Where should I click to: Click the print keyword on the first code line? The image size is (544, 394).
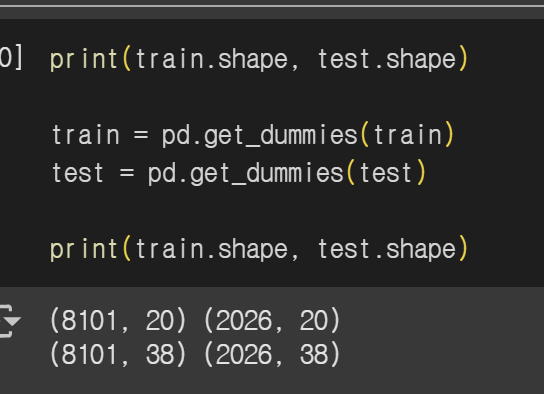[x=84, y=59]
